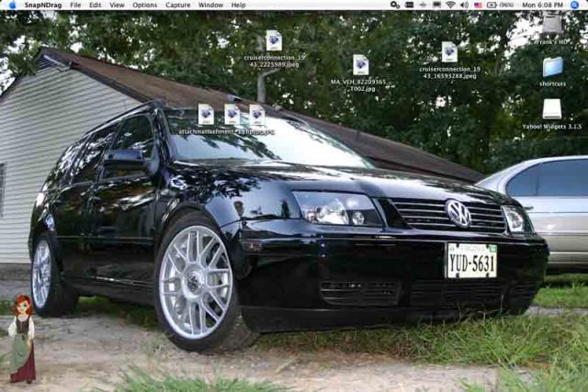The height and width of the screenshot is (392, 588).
Task: Click the red-haired girl desktop widget
Action: point(22,339)
